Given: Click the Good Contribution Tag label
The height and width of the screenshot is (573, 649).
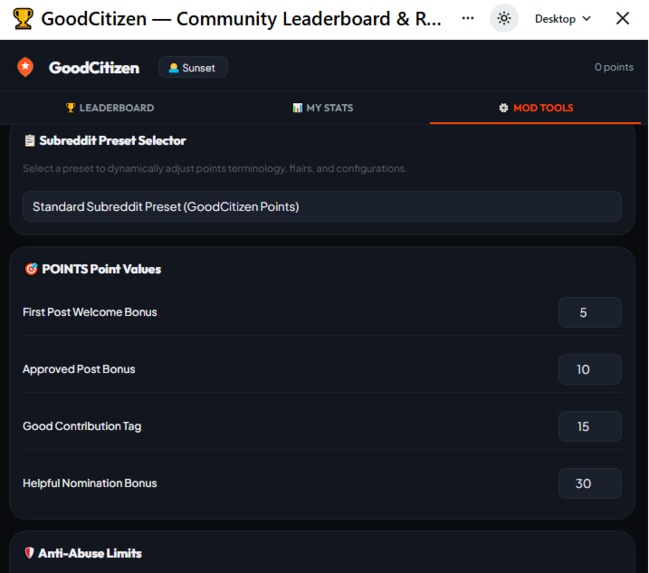Looking at the screenshot, I should point(82,426).
